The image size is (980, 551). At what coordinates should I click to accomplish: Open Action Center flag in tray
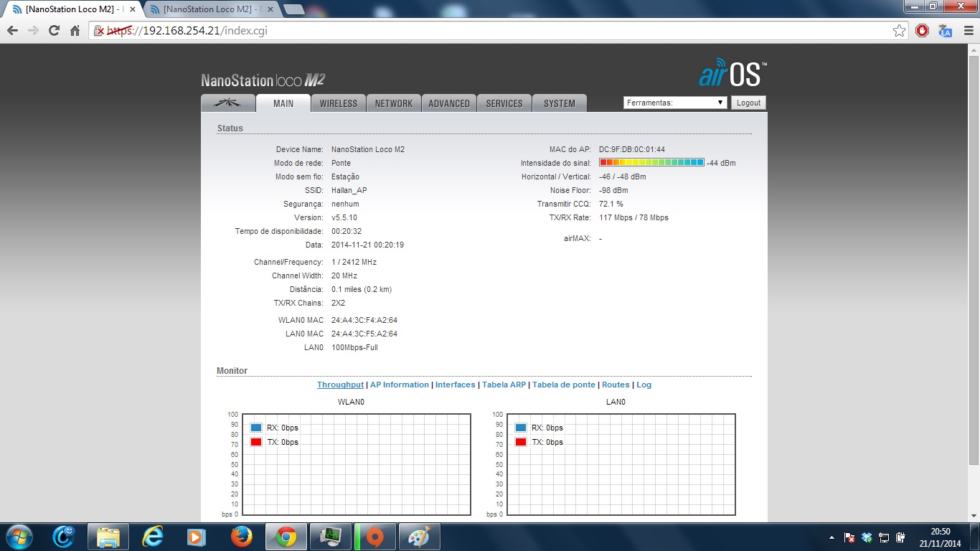coord(849,537)
